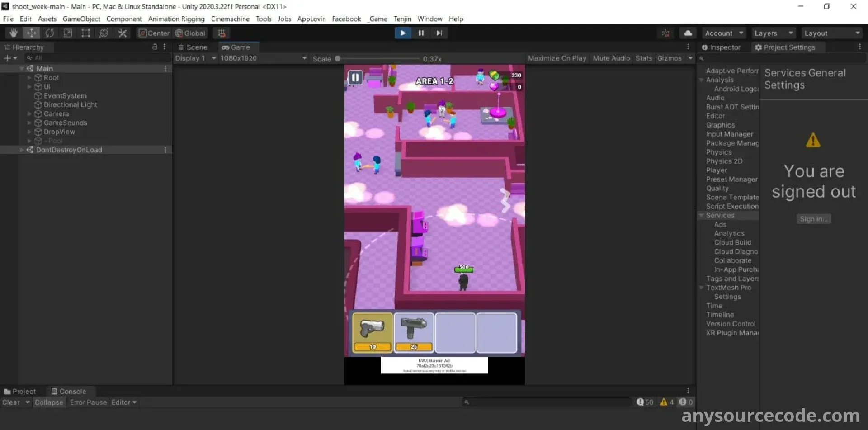
Task: Toggle Collapse in Console
Action: [x=49, y=402]
